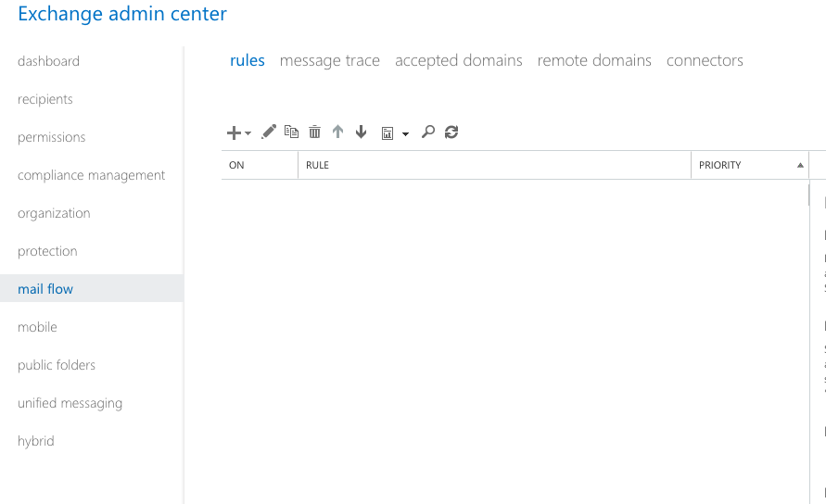
Task: Click the refresh icon
Action: pyautogui.click(x=451, y=132)
